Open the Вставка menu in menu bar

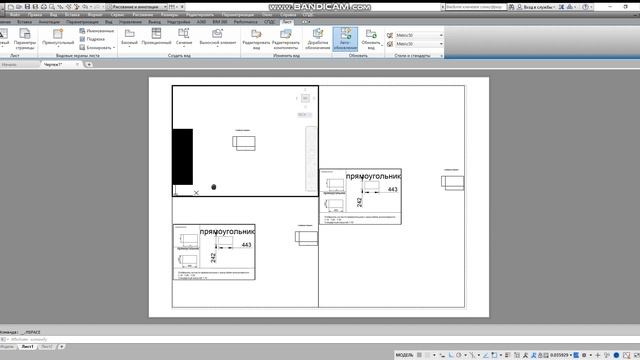point(72,15)
